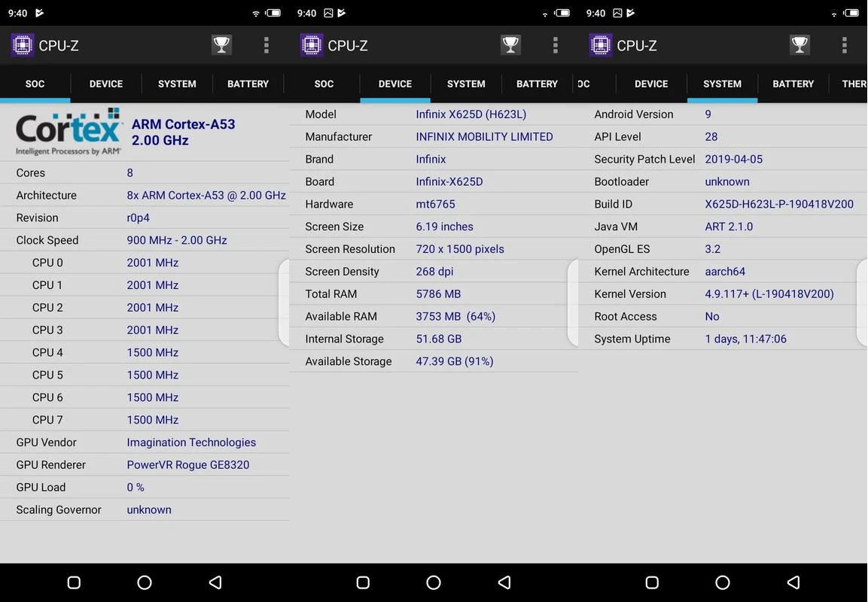
Task: Tap the Wi-Fi status icon in left screen
Action: 256,14
